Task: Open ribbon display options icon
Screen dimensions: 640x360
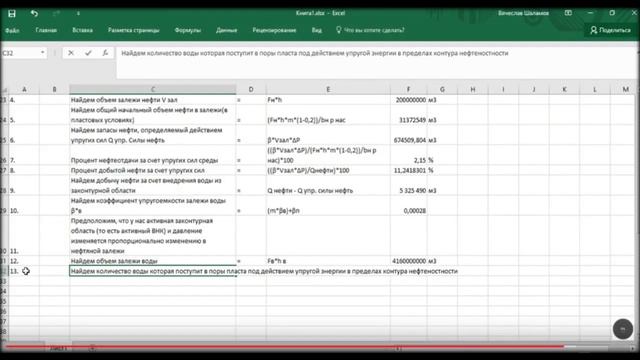Action: pos(568,13)
